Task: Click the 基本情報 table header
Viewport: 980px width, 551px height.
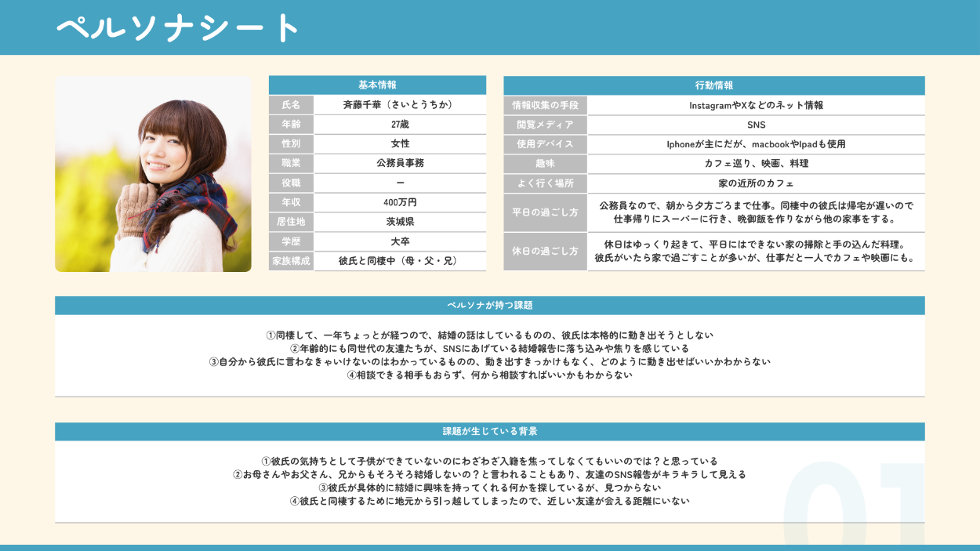Action: pyautogui.click(x=377, y=85)
